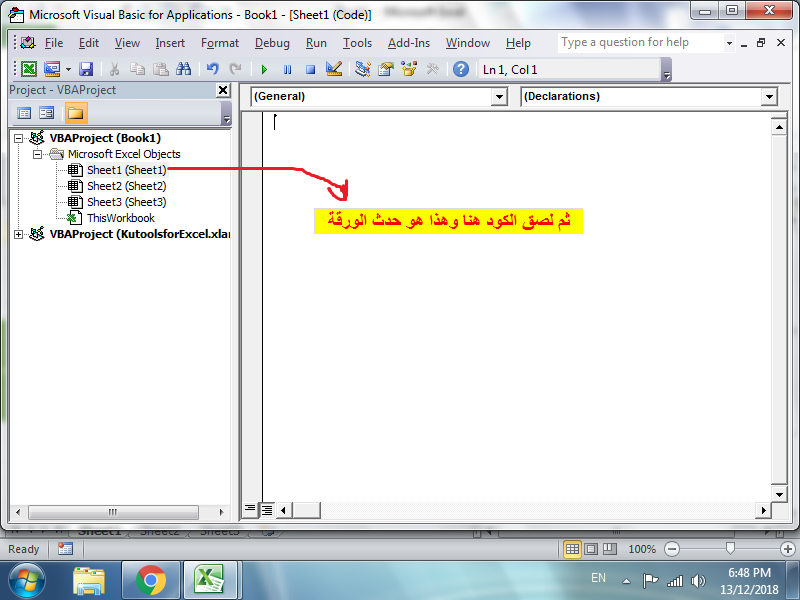Click the Insert UserForm toolbar icon
Screen dimensions: 800x600
tap(52, 69)
